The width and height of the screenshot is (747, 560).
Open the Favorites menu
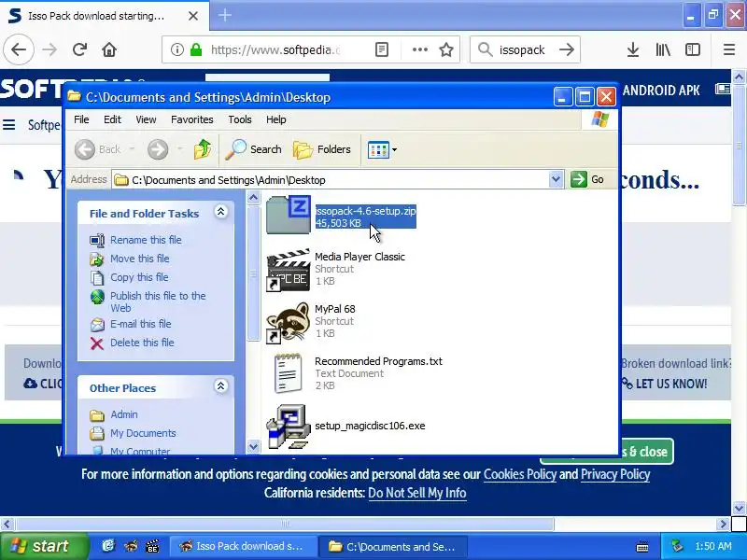click(192, 119)
